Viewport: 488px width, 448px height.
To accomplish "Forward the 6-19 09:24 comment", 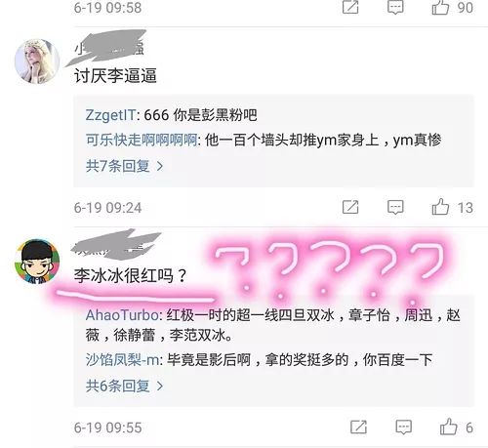I will point(350,207).
